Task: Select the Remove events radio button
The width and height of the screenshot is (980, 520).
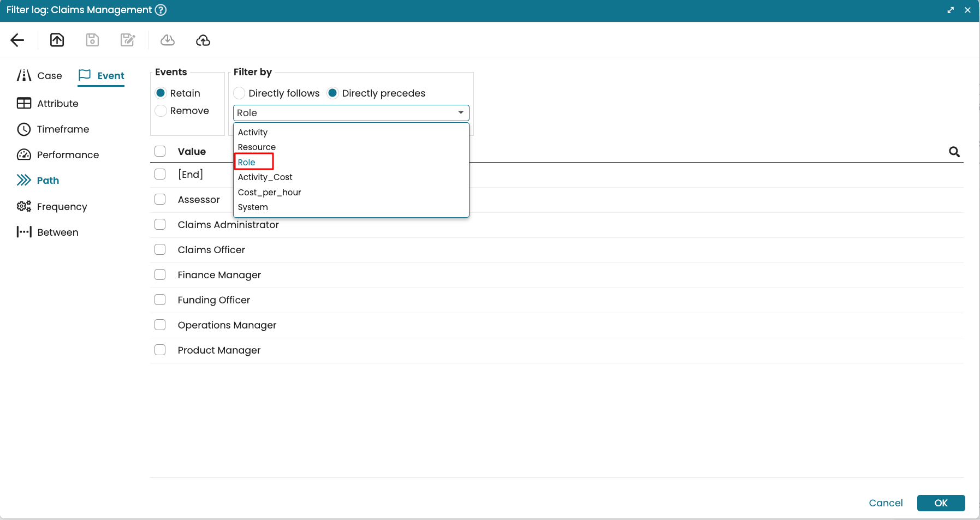Action: point(161,111)
